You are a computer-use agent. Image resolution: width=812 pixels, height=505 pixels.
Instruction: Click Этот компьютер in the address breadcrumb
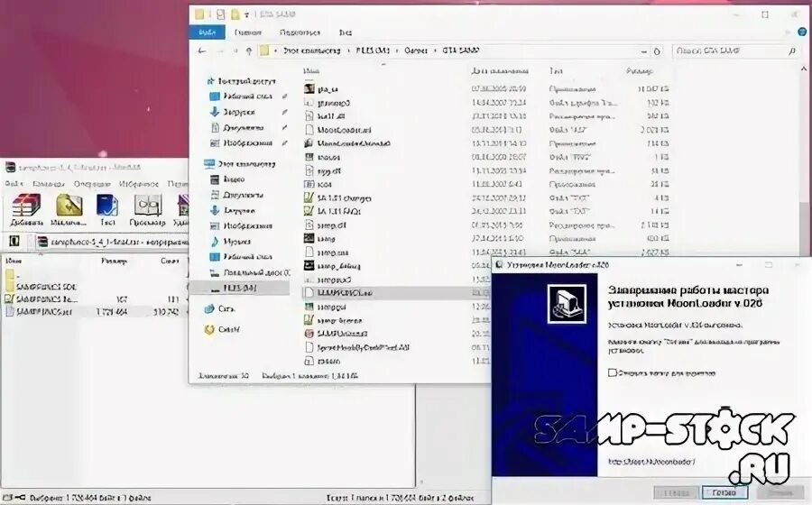pos(312,50)
